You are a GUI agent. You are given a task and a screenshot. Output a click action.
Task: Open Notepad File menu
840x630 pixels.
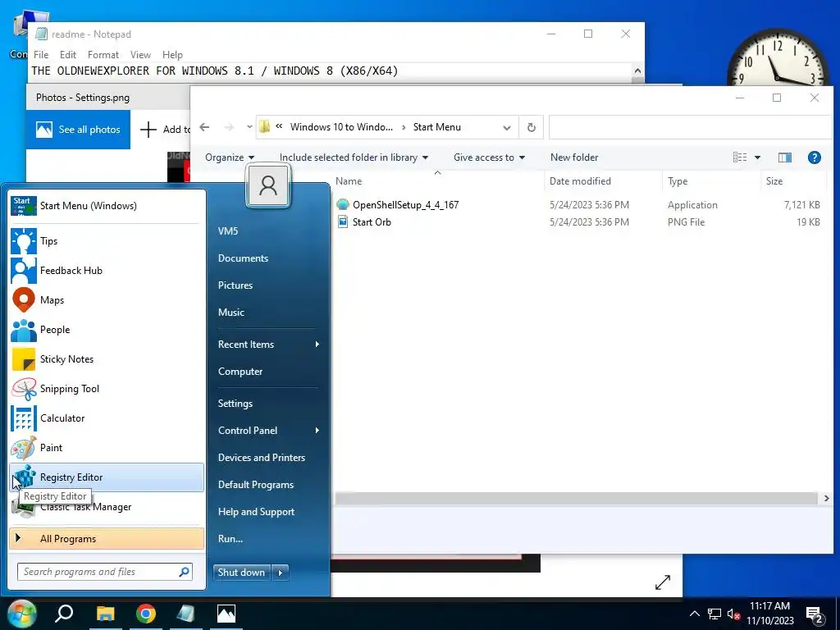[x=41, y=55]
